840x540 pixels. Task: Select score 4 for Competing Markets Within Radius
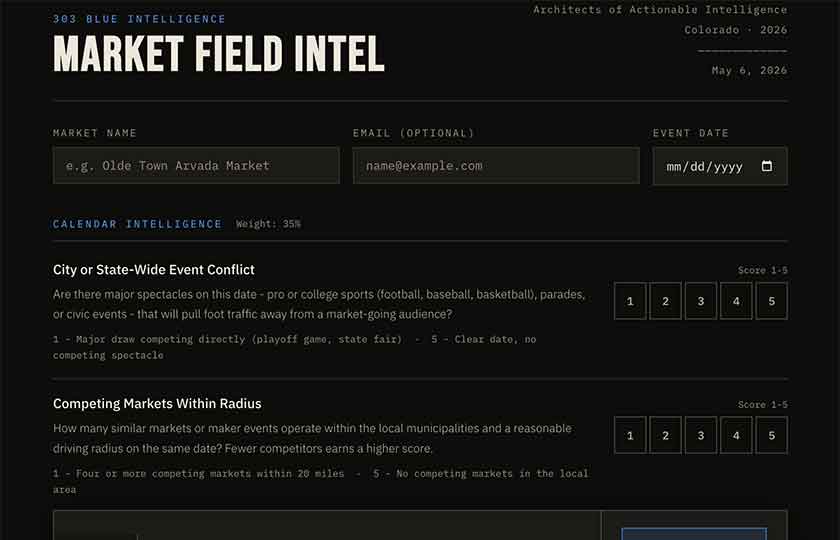coord(736,435)
